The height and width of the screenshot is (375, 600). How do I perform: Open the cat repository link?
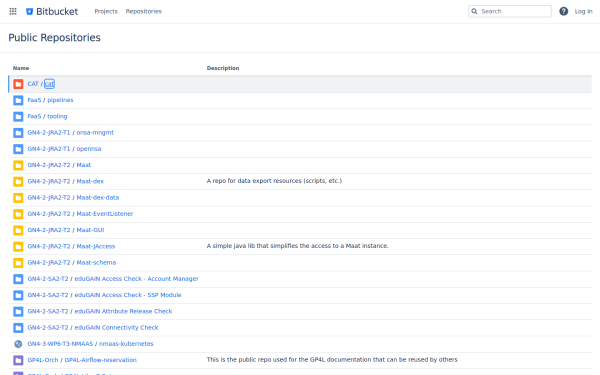click(x=49, y=84)
